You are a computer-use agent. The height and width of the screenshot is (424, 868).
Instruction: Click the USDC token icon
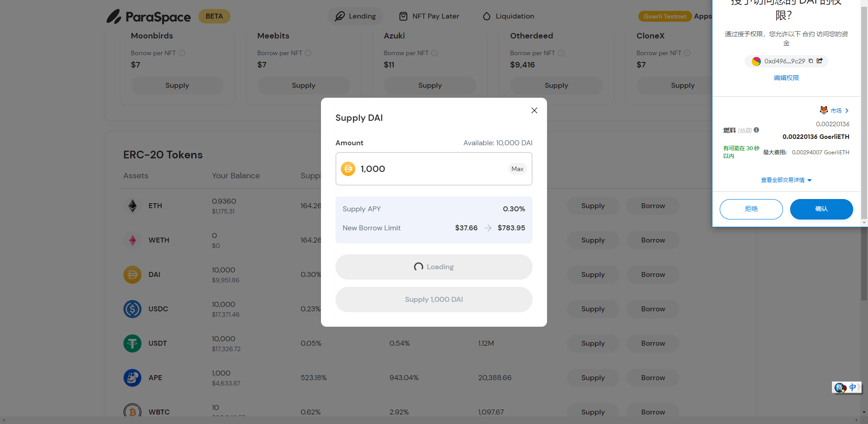click(x=132, y=309)
